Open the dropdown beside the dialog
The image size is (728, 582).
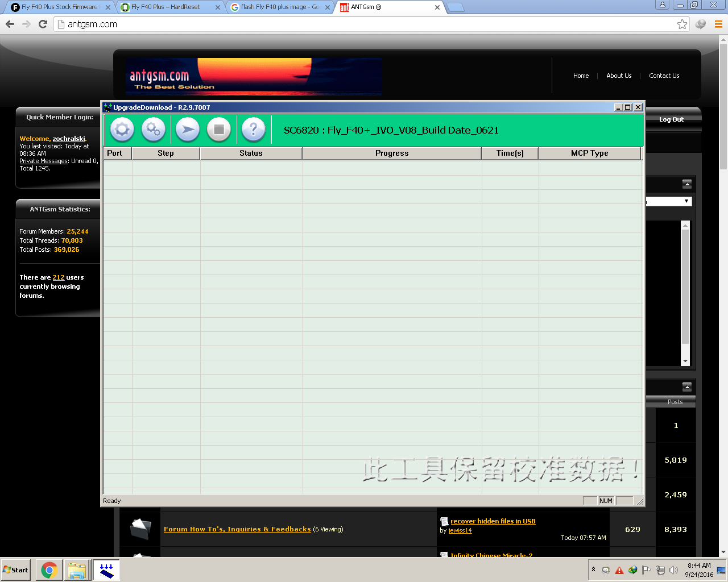pyautogui.click(x=686, y=201)
